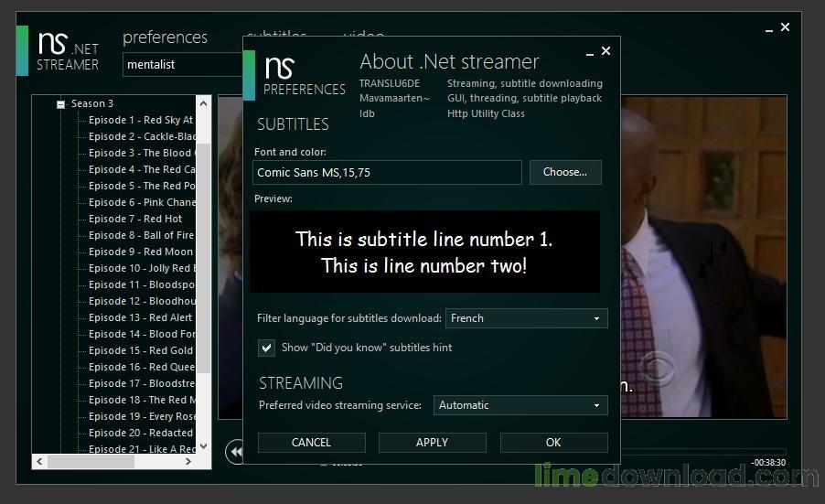Image resolution: width=825 pixels, height=504 pixels.
Task: Open the preferences menu
Action: [x=165, y=38]
